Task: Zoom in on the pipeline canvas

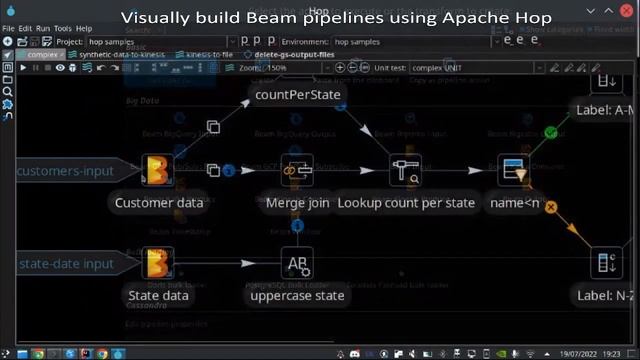Action: point(340,68)
